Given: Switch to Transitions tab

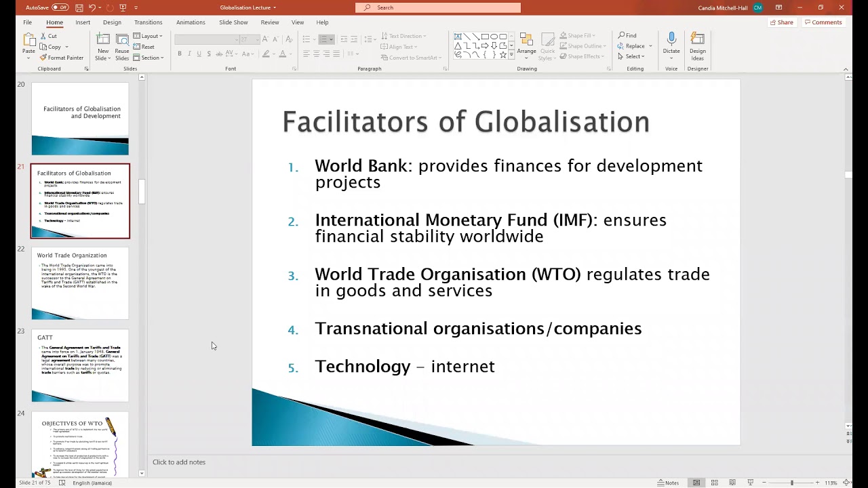Looking at the screenshot, I should point(148,22).
